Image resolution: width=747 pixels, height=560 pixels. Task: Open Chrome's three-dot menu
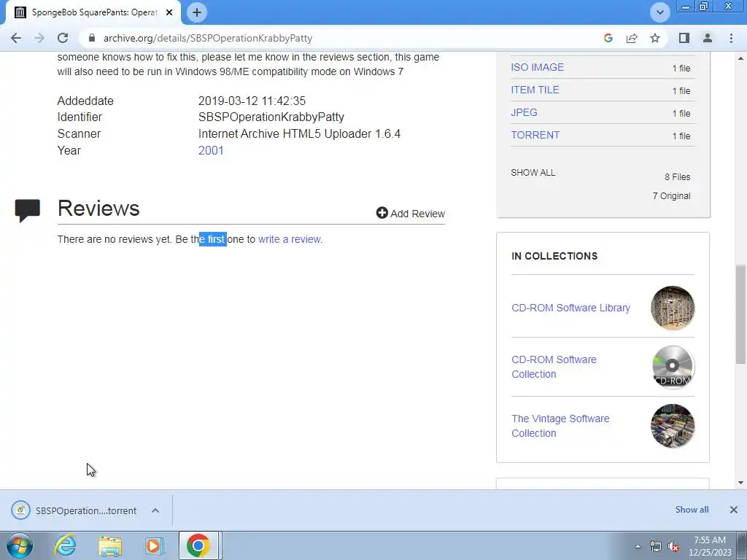pos(731,38)
